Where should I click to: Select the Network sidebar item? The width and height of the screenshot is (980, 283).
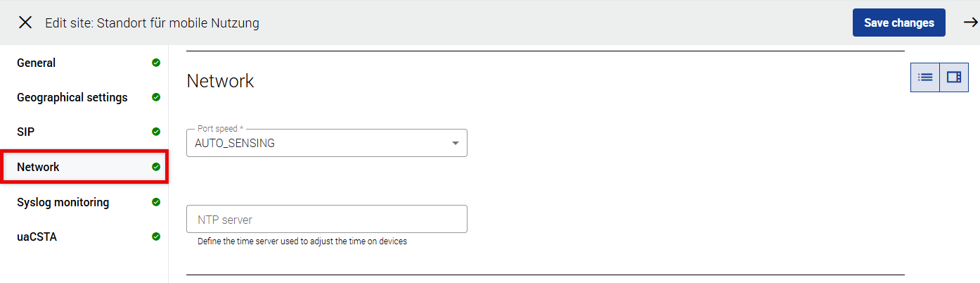click(x=39, y=167)
